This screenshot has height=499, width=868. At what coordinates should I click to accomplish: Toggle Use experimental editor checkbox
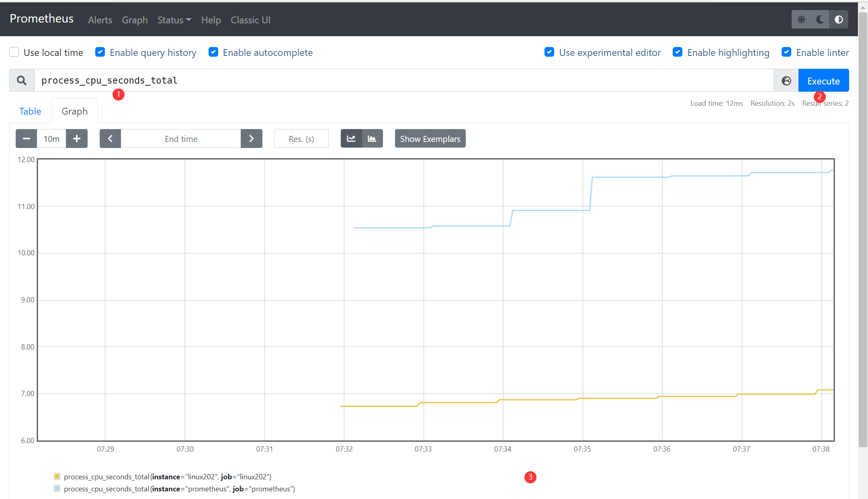(x=549, y=52)
